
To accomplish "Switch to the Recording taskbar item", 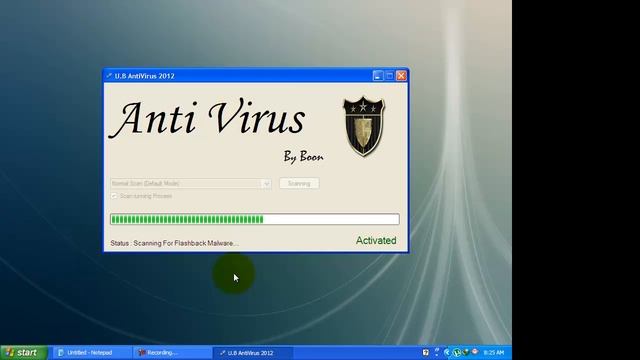I will coord(171,353).
